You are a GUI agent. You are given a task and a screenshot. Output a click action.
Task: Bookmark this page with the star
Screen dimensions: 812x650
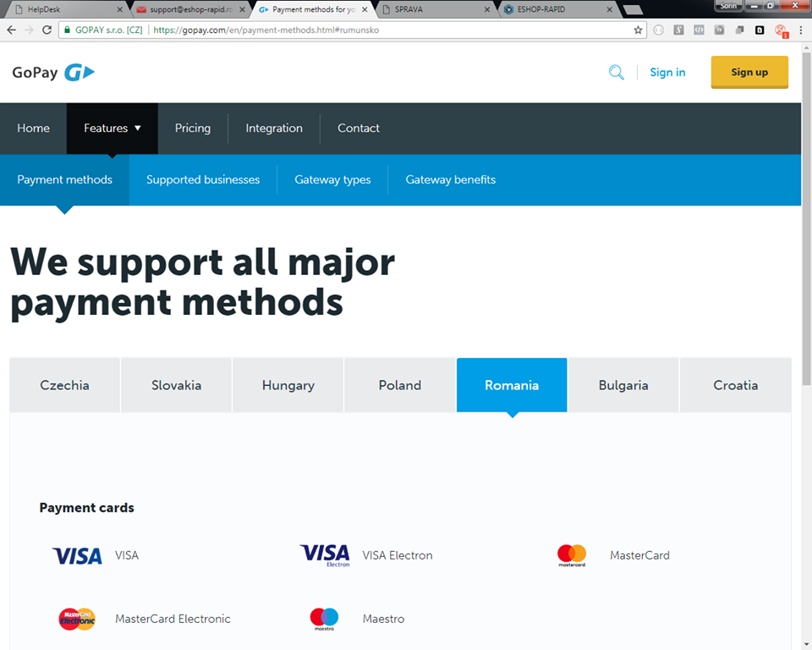[638, 30]
